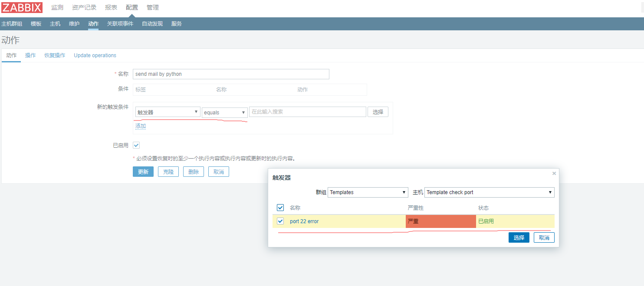The height and width of the screenshot is (286, 644).
Task: Switch to the 操作 tab
Action: click(x=30, y=55)
